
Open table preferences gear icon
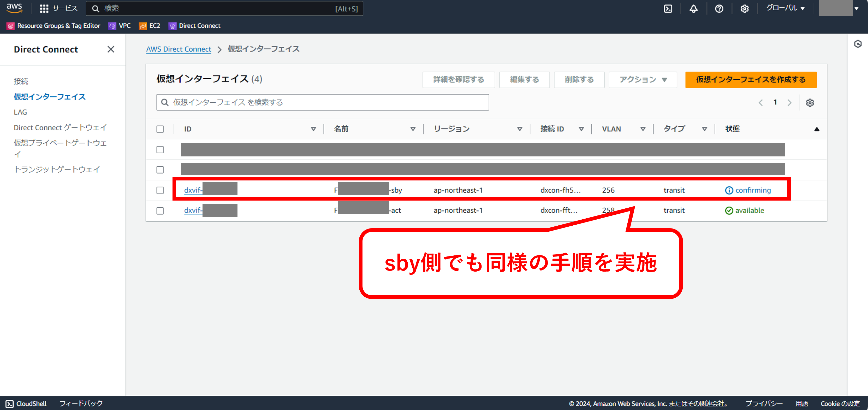pos(810,102)
